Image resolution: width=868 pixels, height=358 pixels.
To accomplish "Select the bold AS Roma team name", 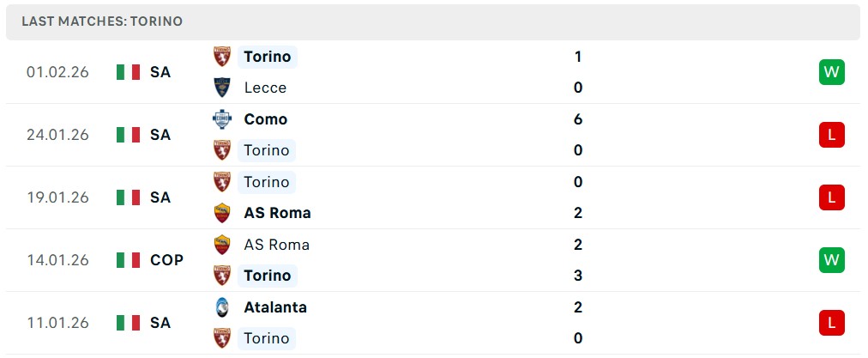I will coord(277,213).
